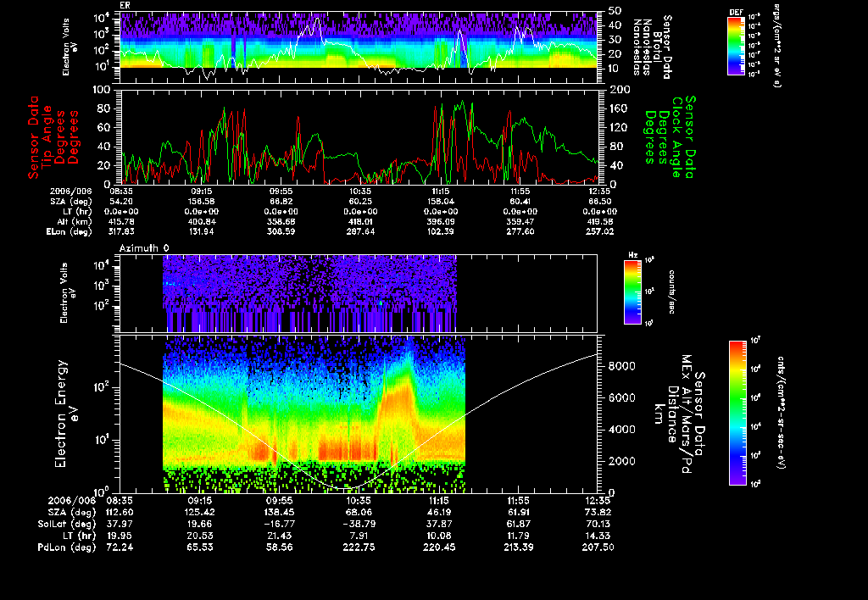This screenshot has width=868, height=600.
Task: Select PdLon value 220.45
Action: (439, 547)
